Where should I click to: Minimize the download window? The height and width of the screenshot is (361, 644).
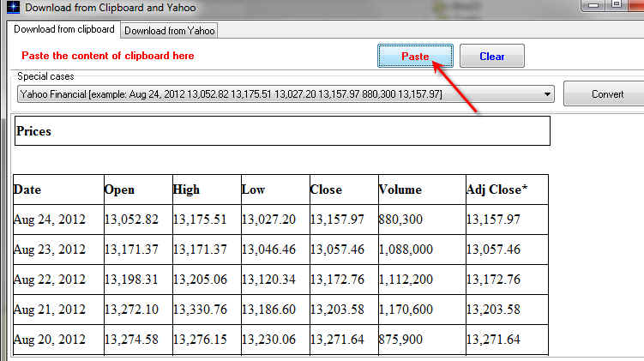tap(594, 5)
